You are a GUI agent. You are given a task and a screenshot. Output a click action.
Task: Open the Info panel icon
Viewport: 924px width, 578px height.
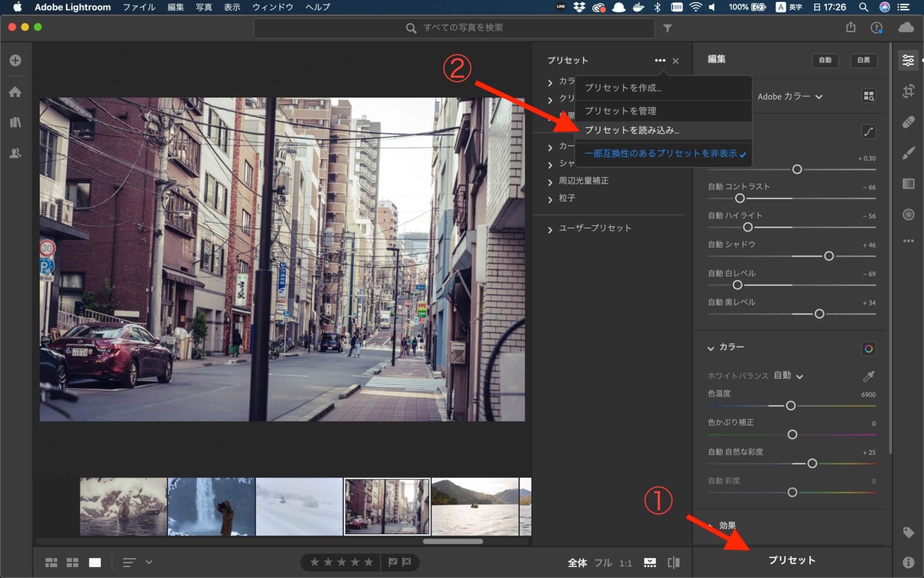pos(908,562)
